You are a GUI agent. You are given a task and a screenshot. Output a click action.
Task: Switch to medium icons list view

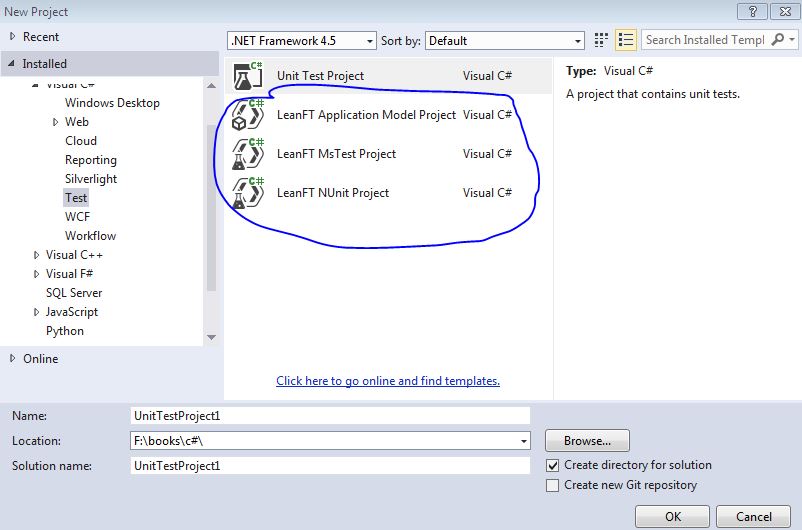[x=626, y=40]
